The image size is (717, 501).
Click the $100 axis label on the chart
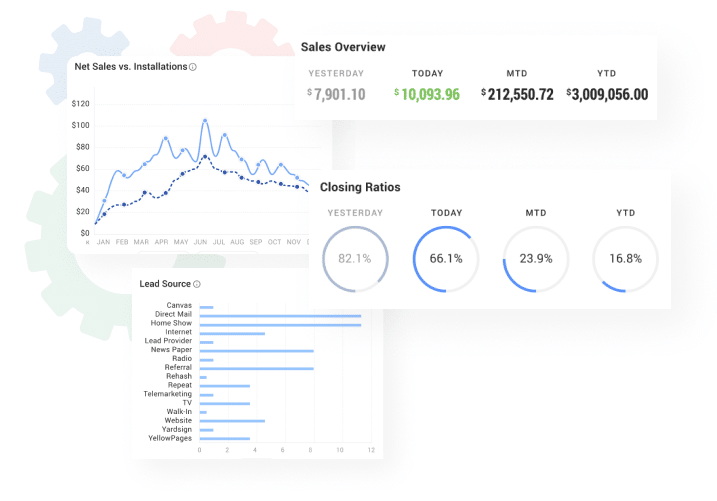coord(80,125)
